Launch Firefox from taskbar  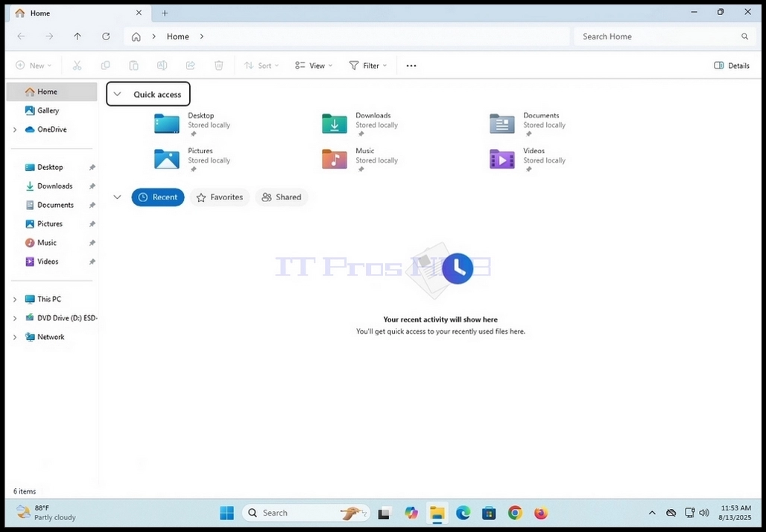[541, 513]
